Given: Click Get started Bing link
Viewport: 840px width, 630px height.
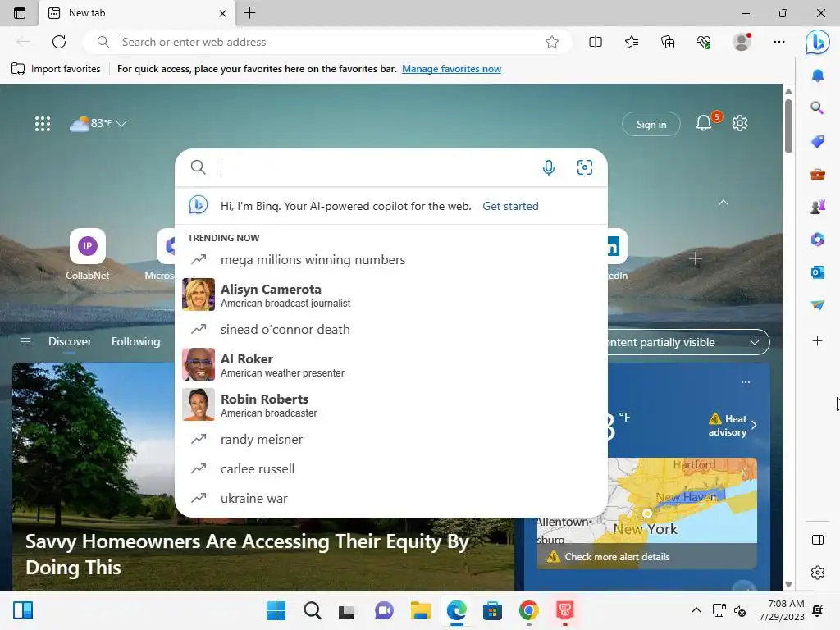Looking at the screenshot, I should tap(510, 206).
